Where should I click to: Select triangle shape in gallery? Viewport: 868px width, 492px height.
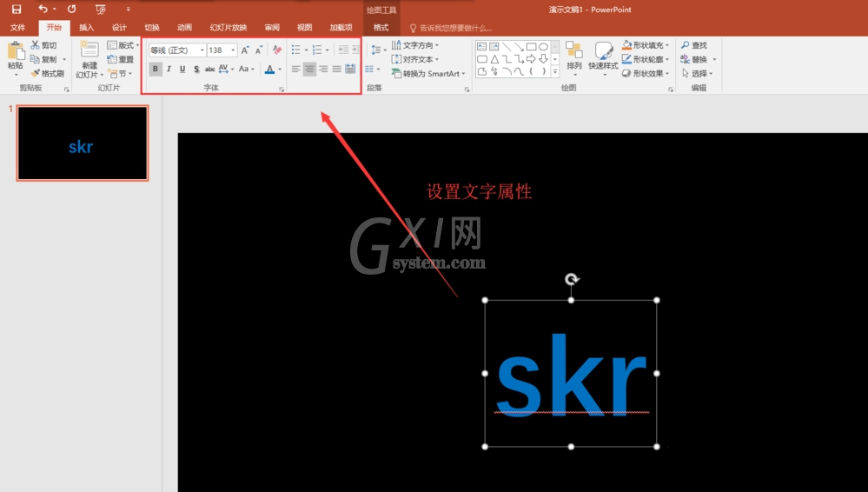coord(494,59)
